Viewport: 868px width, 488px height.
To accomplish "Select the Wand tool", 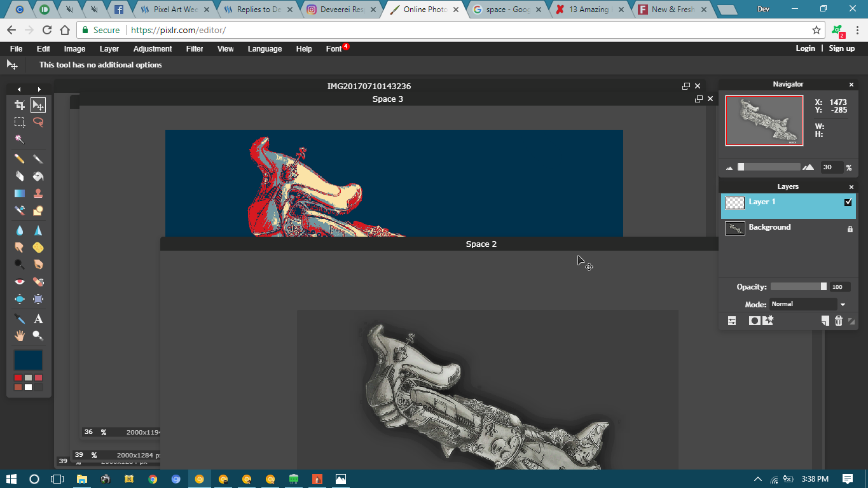I will [20, 139].
